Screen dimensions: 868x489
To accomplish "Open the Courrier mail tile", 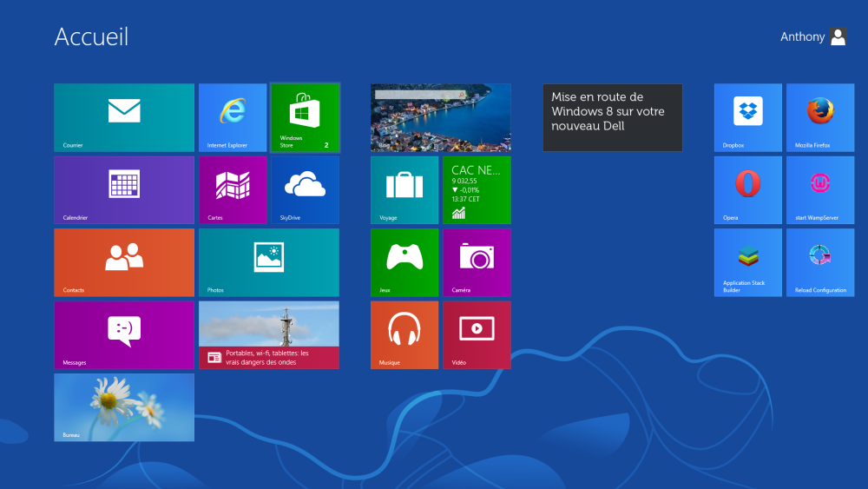I will (124, 117).
